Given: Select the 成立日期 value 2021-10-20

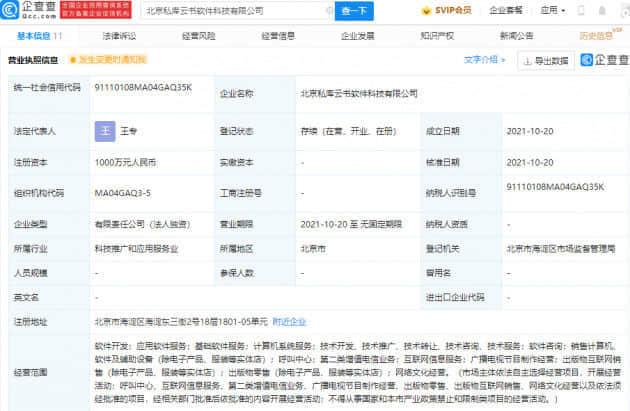Looking at the screenshot, I should pyautogui.click(x=530, y=131).
